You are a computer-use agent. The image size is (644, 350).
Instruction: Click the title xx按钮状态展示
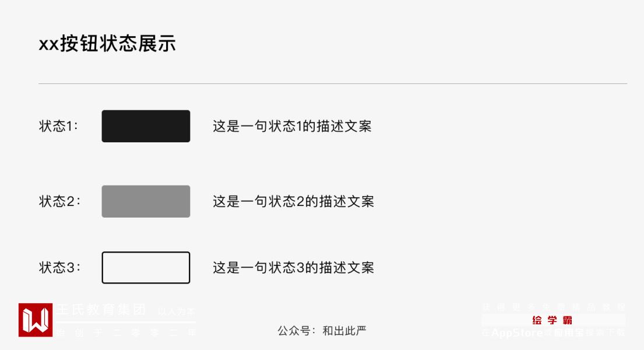107,44
